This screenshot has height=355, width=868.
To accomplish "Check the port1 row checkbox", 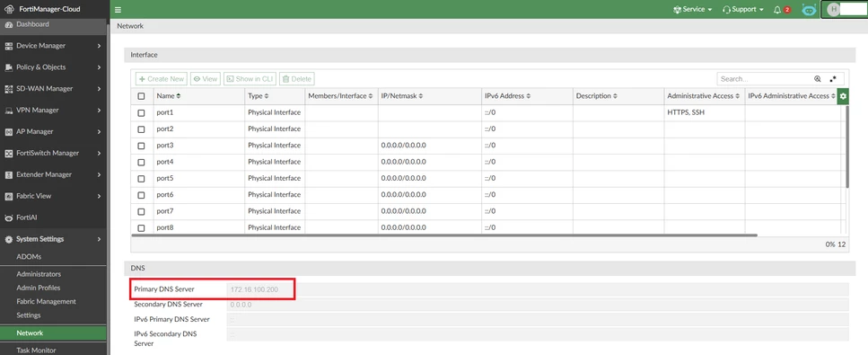I will (141, 112).
